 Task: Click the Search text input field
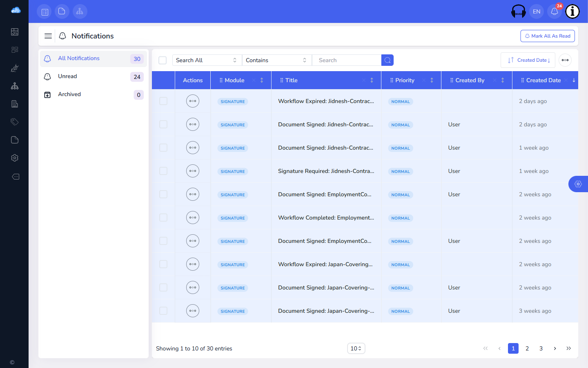point(347,60)
